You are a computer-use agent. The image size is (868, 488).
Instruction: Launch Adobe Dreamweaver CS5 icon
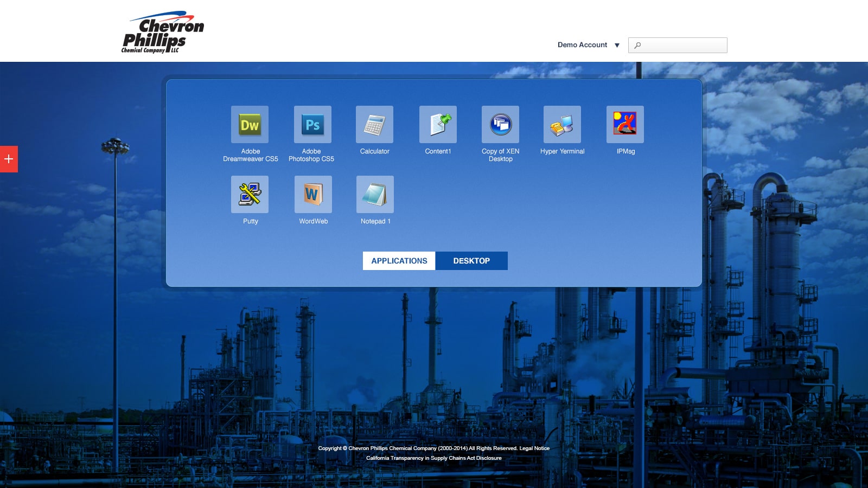250,124
